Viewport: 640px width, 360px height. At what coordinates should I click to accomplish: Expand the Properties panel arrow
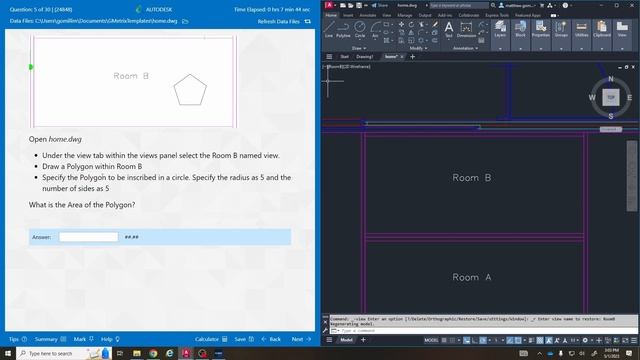click(541, 49)
